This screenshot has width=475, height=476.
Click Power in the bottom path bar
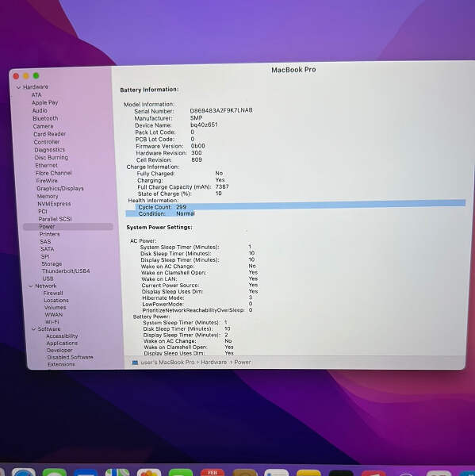point(242,363)
